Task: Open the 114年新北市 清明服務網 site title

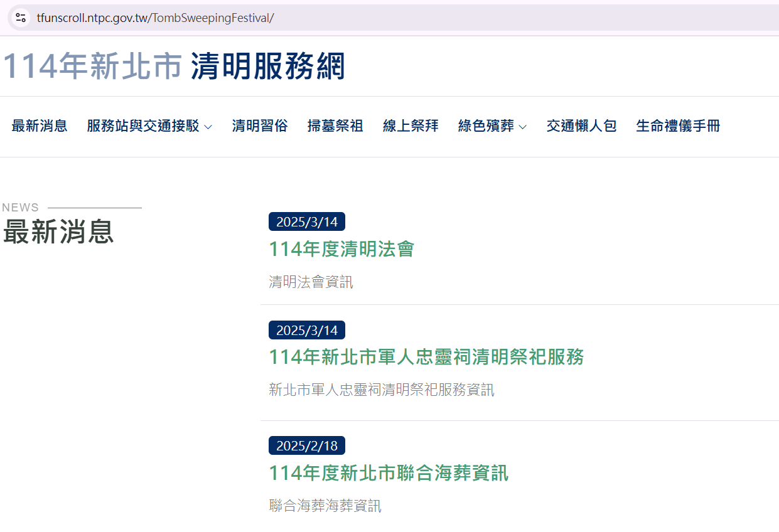Action: (174, 66)
